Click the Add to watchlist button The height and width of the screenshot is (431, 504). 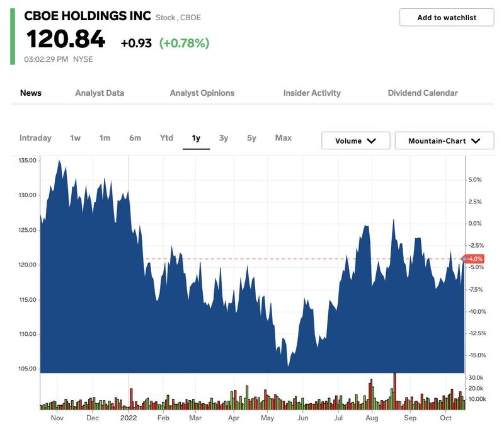(447, 18)
